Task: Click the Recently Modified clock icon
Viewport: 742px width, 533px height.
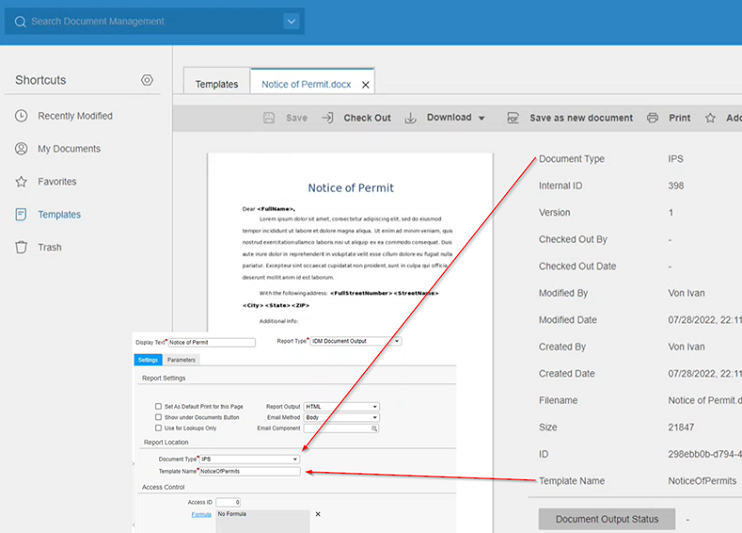Action: (x=21, y=116)
